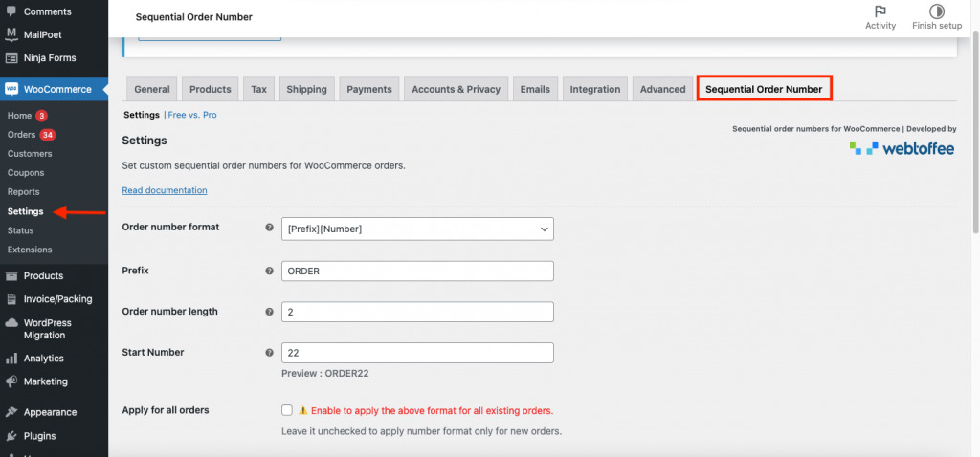980x457 pixels.
Task: Click the MailPoet sidebar icon
Action: click(x=11, y=34)
